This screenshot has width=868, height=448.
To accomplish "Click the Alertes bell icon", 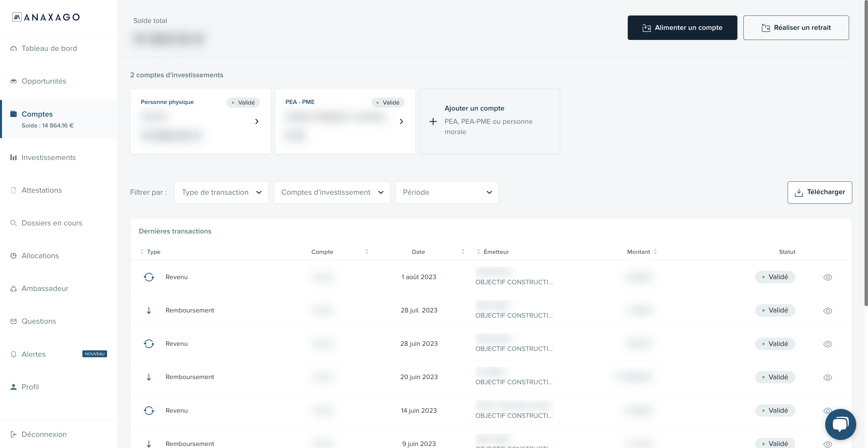I will pyautogui.click(x=13, y=354).
